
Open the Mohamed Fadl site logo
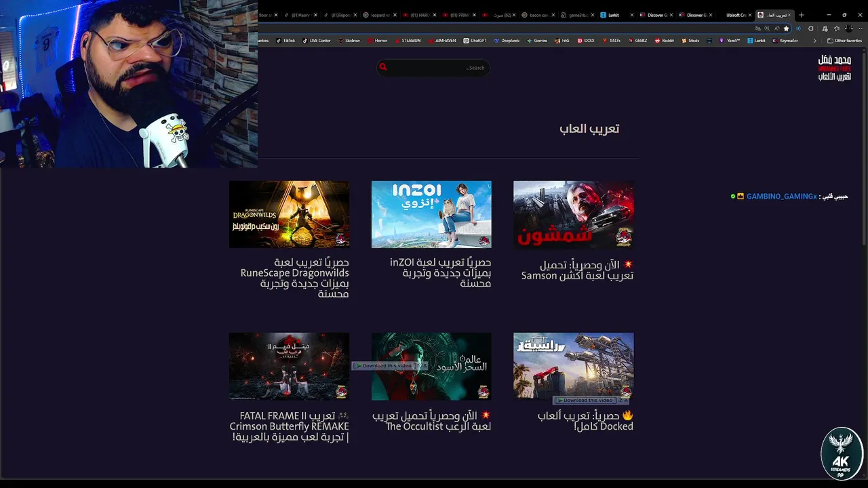point(834,68)
